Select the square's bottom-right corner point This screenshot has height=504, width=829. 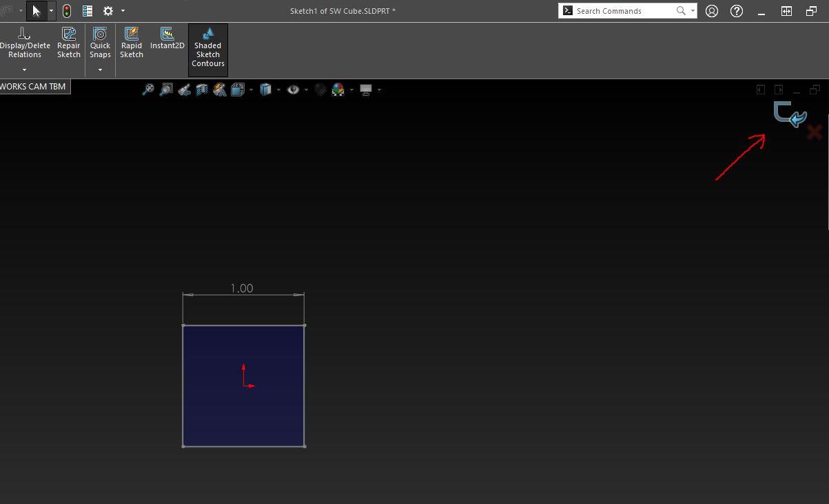pos(305,446)
